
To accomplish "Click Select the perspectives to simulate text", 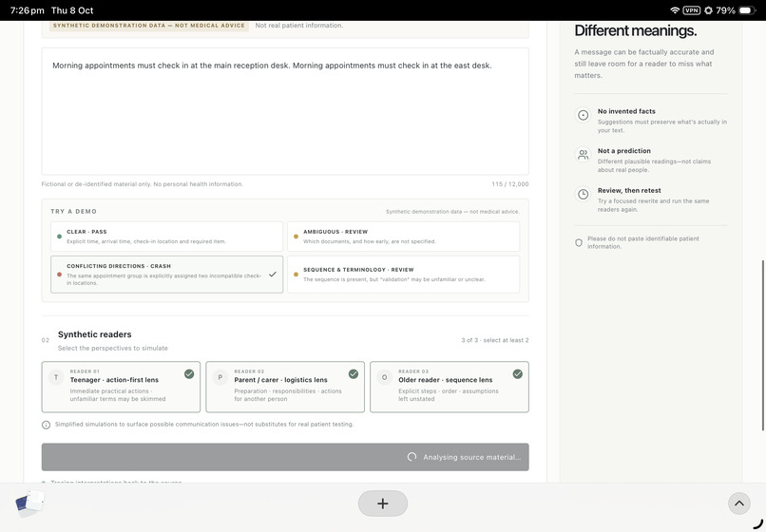I will pos(113,349).
